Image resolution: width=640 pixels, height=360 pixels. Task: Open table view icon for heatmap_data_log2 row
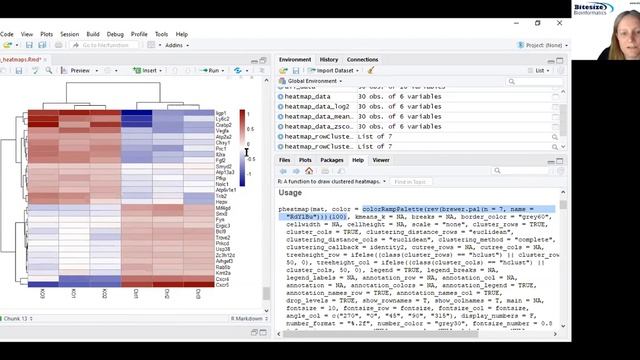click(556, 107)
